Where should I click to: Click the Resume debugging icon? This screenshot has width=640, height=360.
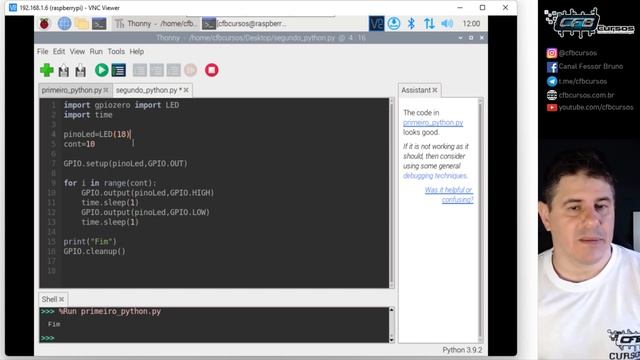point(190,70)
